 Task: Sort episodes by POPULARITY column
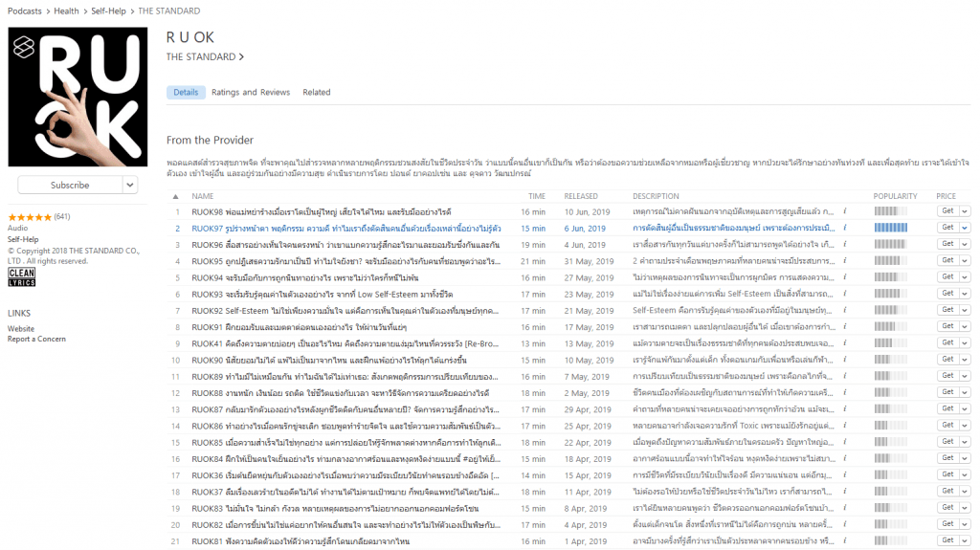(895, 196)
